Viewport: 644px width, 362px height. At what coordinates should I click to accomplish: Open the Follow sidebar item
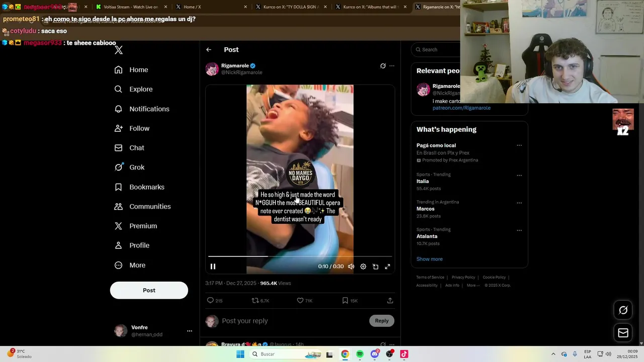tap(132, 128)
